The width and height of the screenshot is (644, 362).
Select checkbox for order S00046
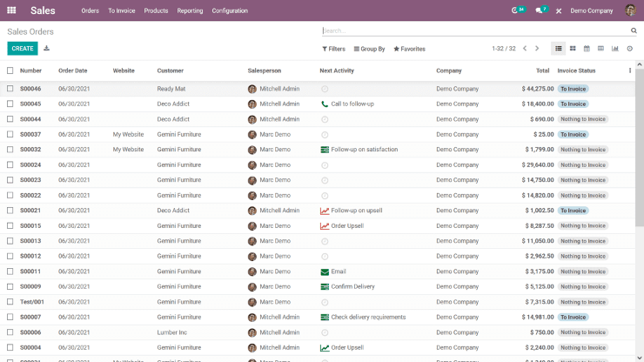click(x=10, y=89)
